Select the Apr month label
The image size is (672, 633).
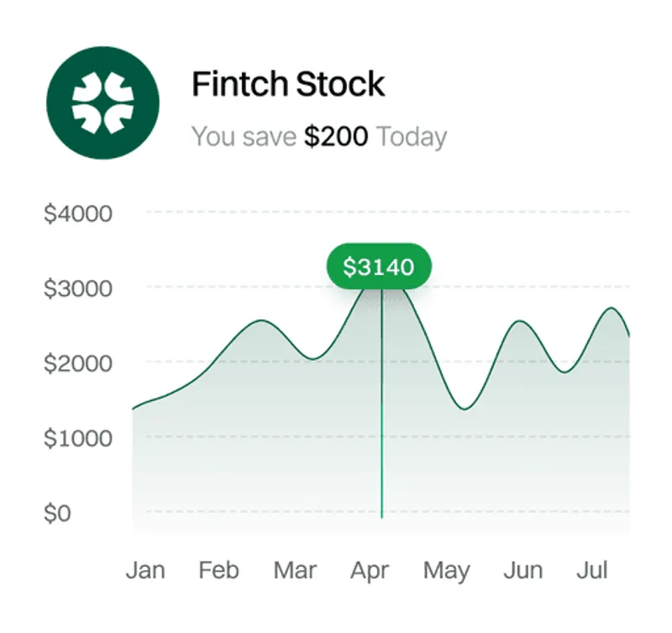(x=370, y=572)
